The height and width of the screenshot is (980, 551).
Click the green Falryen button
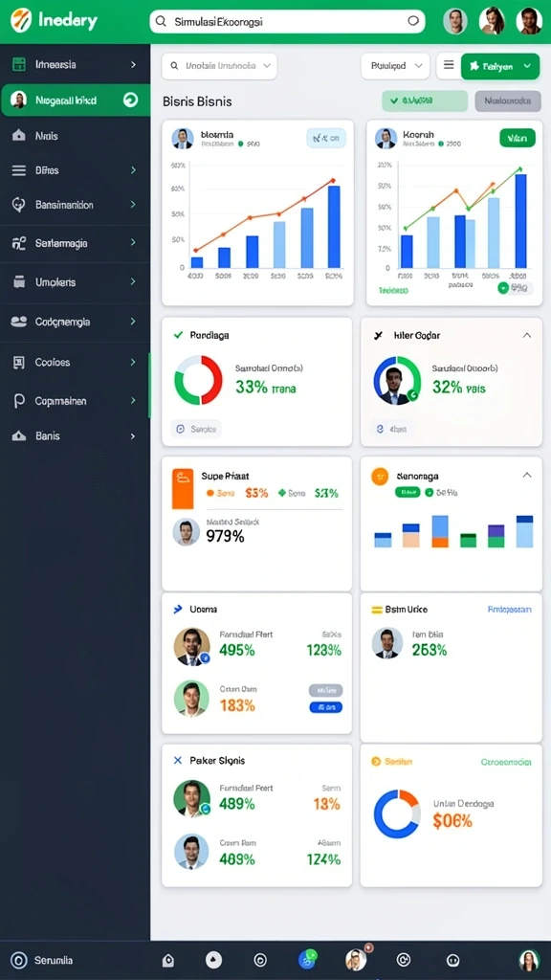(499, 66)
